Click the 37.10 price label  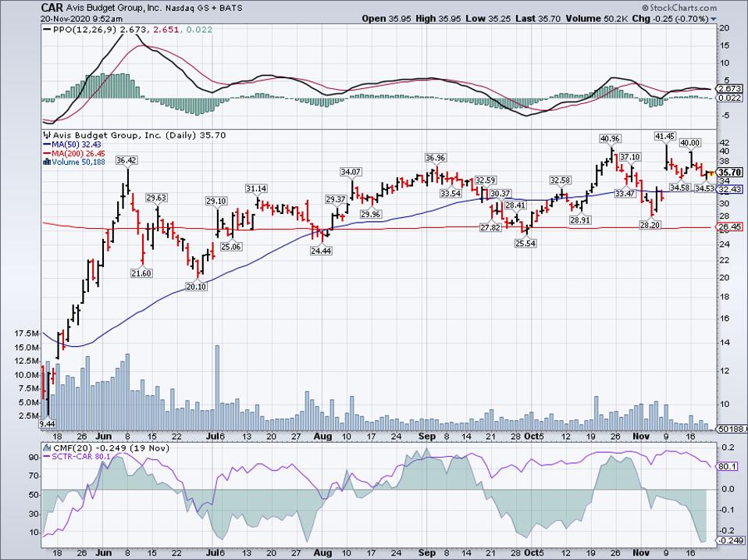631,157
